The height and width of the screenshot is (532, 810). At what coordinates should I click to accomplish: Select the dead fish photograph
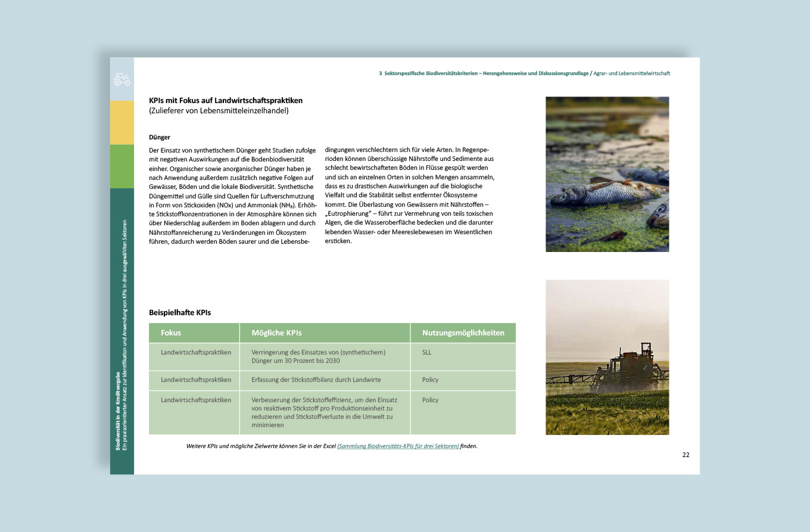click(607, 175)
